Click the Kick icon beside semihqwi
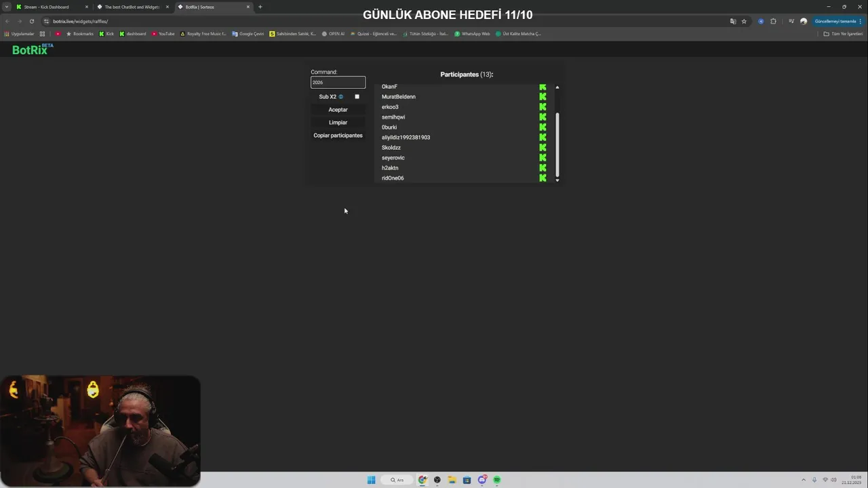 click(542, 117)
